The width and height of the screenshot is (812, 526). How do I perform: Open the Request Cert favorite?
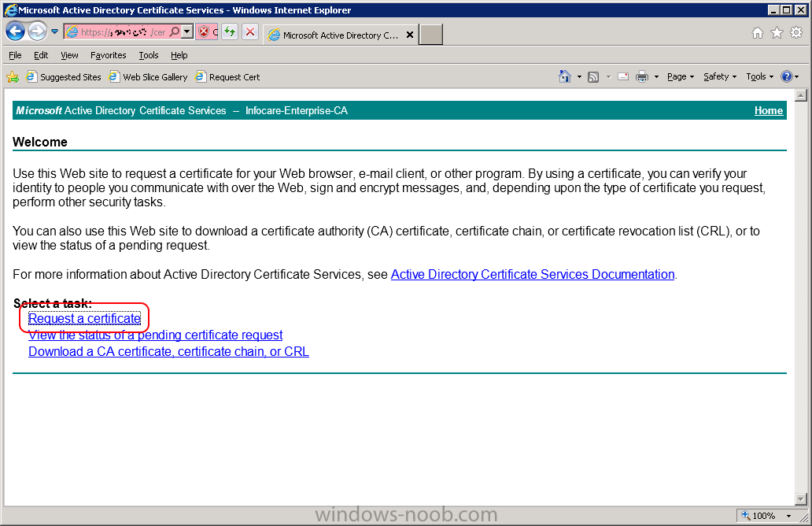pyautogui.click(x=228, y=76)
